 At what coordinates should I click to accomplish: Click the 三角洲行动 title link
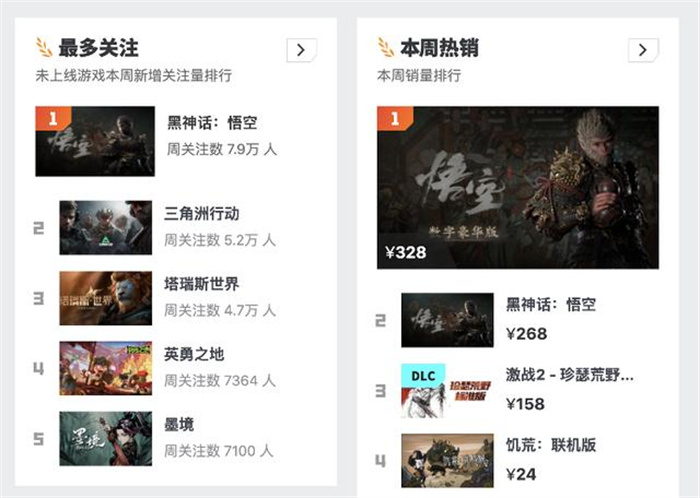[x=201, y=214]
